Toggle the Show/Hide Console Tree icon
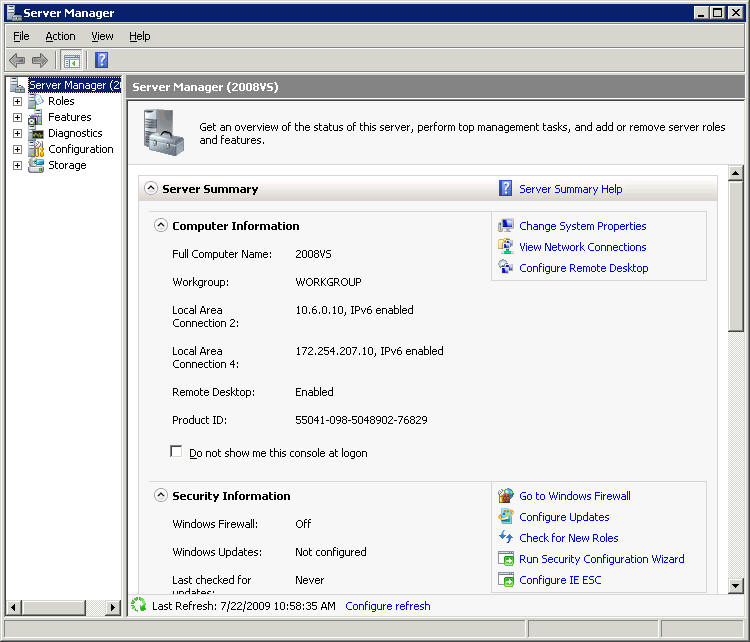This screenshot has height=642, width=750. 72,61
